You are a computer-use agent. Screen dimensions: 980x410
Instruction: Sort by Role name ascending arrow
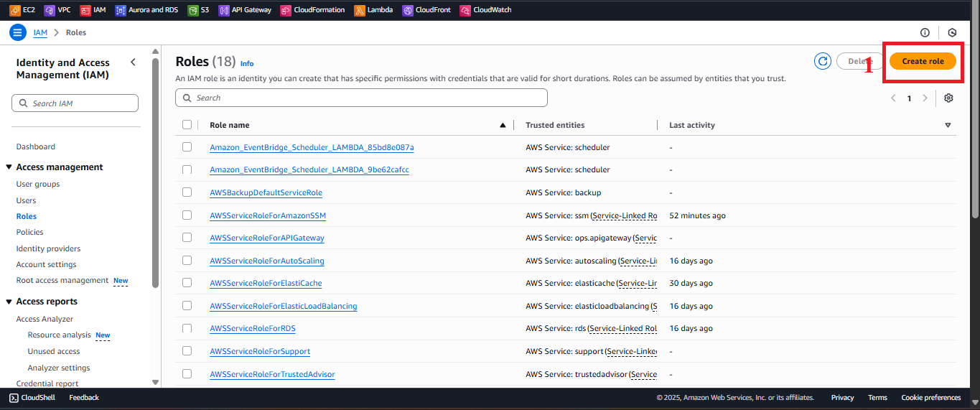tap(503, 125)
